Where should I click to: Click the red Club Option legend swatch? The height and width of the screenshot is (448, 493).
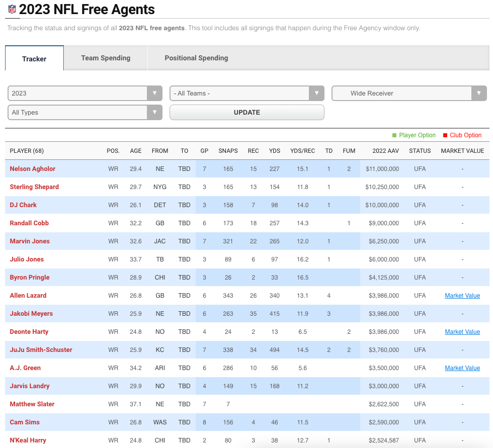point(445,135)
